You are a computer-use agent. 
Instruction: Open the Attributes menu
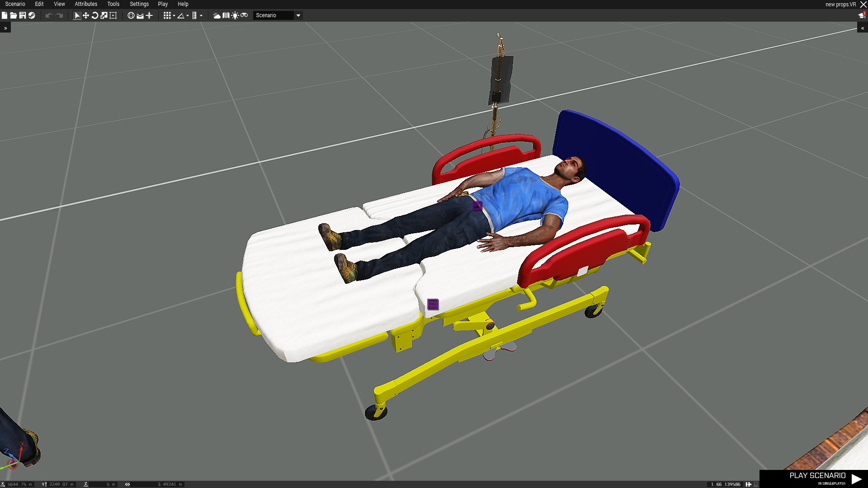point(86,4)
